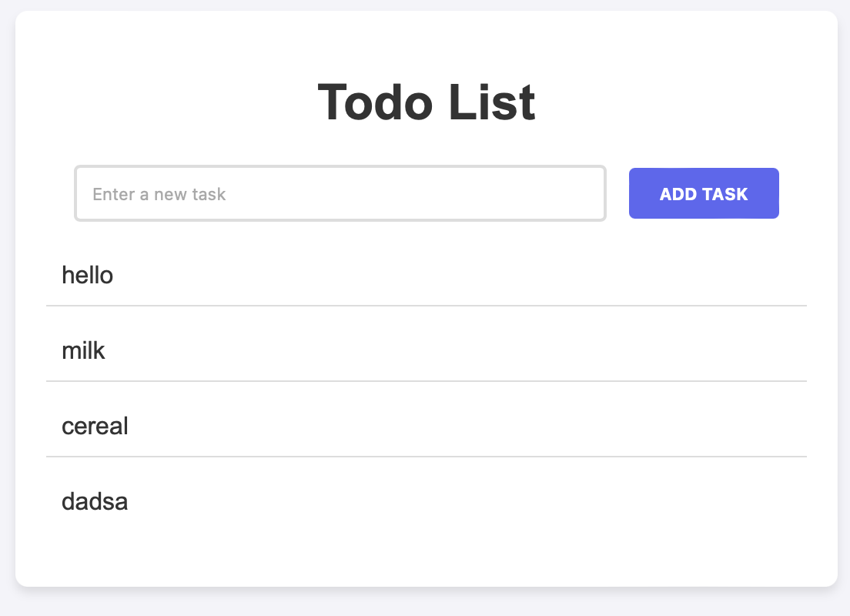This screenshot has width=850, height=616.
Task: Click the divider line beneath the "hello" item
Action: [427, 306]
